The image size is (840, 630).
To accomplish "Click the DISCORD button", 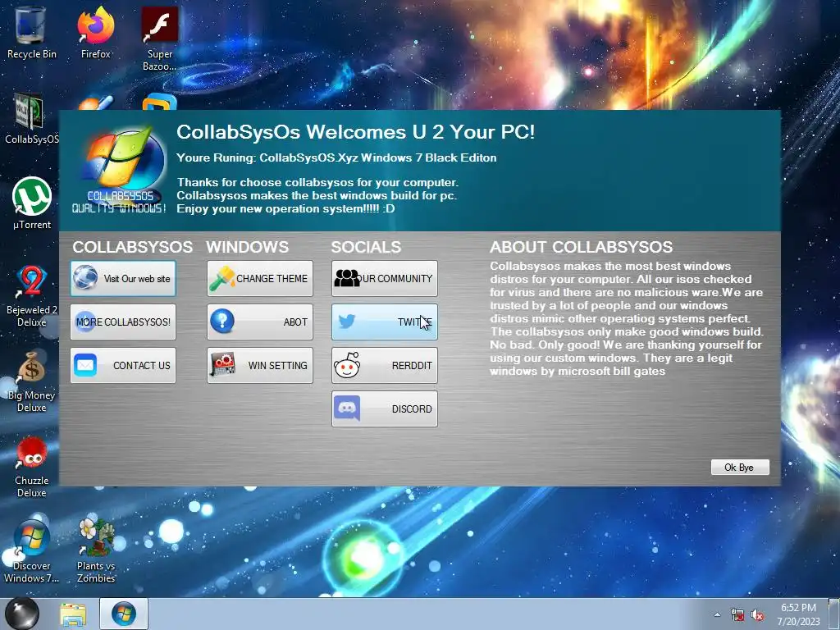I will tap(385, 409).
